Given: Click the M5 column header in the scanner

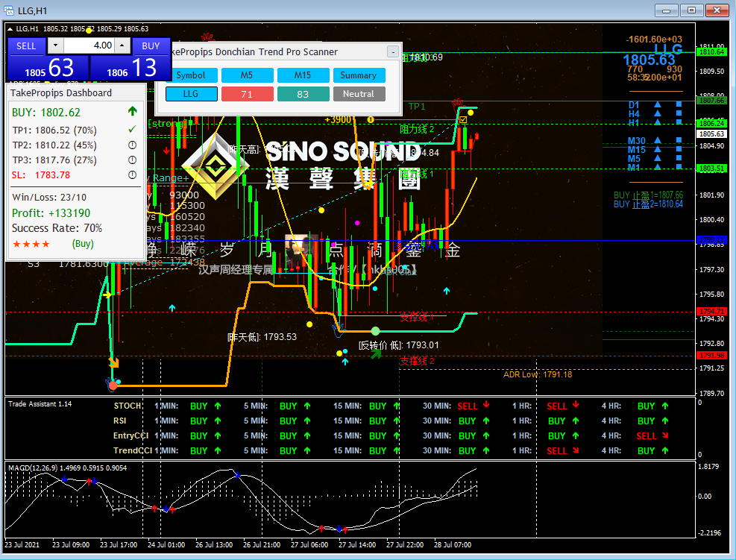Looking at the screenshot, I should coord(247,75).
